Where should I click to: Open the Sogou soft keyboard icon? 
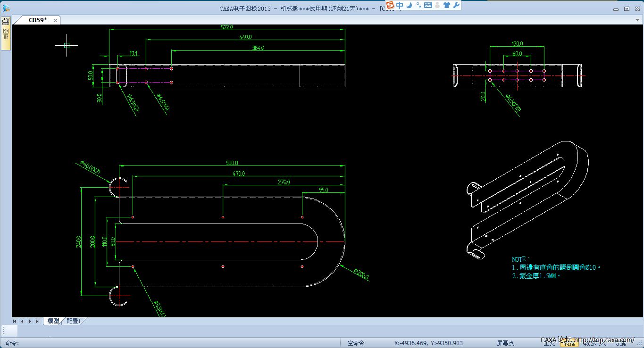[x=428, y=5]
